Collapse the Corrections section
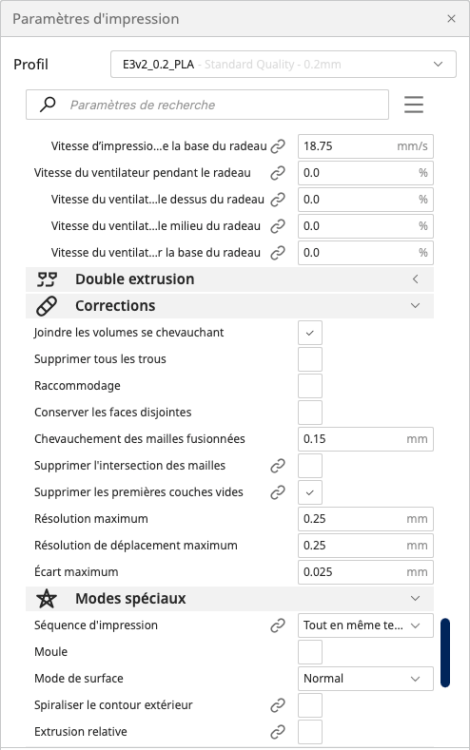Image resolution: width=470 pixels, height=750 pixels. 230,306
